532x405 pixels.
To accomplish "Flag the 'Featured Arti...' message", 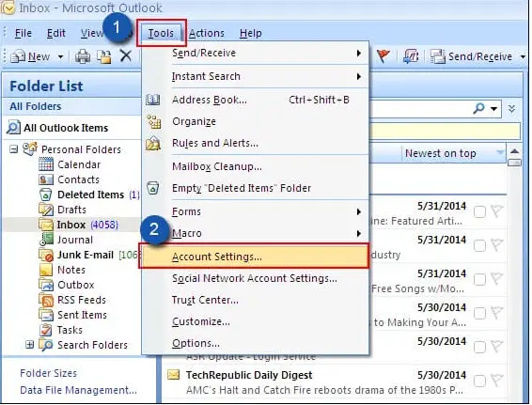I will tap(497, 211).
